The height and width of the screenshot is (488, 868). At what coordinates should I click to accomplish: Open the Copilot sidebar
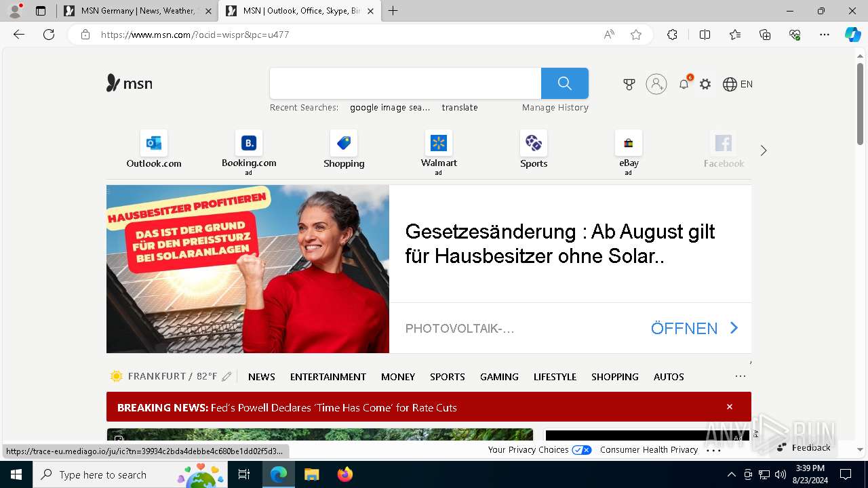[x=852, y=35]
